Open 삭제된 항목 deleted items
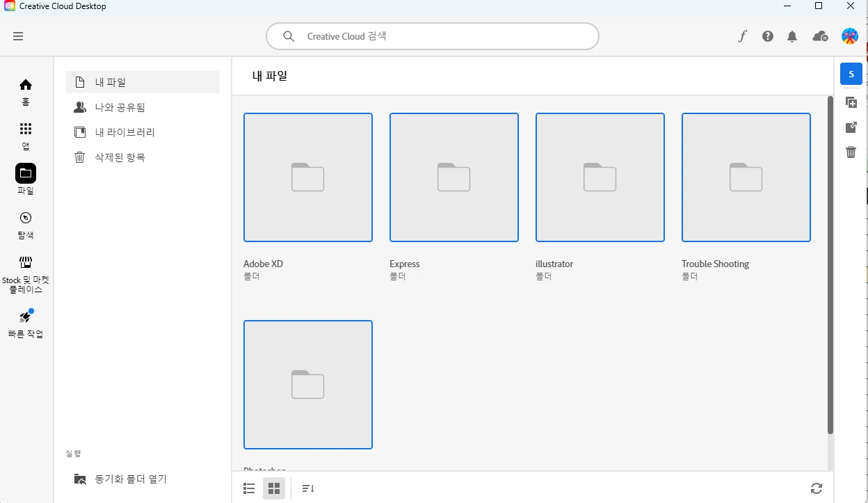868x503 pixels. pos(143,157)
